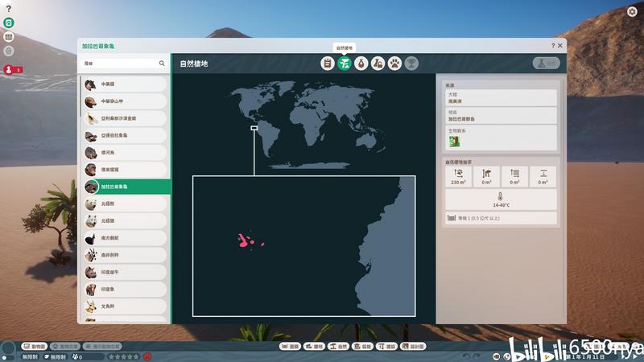Open the 動物園 zoo button in bottom bar
This screenshot has height=362, width=644.
pos(35,347)
